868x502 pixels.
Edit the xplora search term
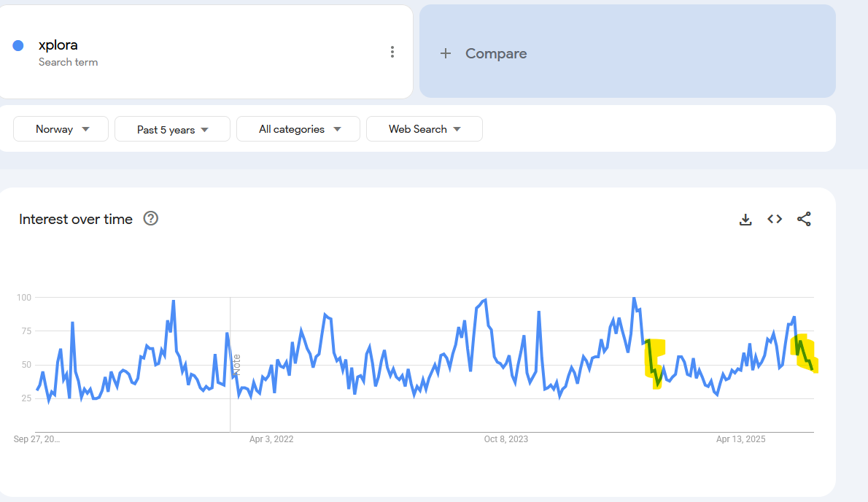(58, 45)
